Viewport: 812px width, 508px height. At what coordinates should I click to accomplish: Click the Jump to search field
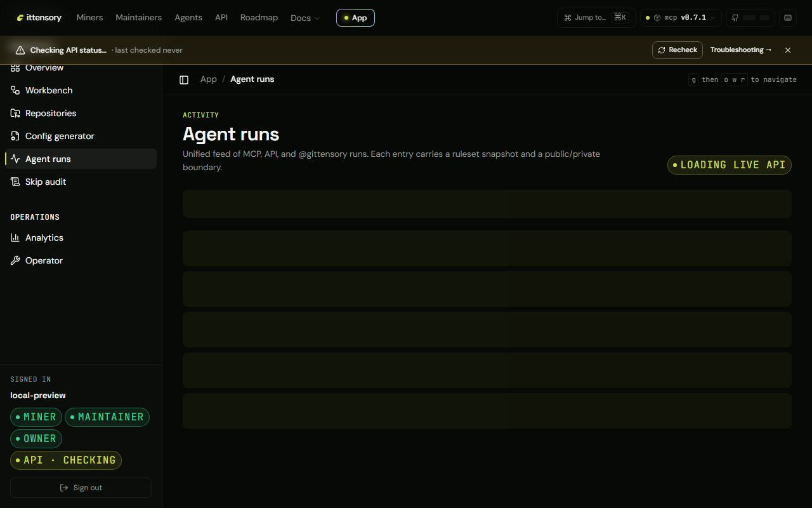tap(596, 18)
